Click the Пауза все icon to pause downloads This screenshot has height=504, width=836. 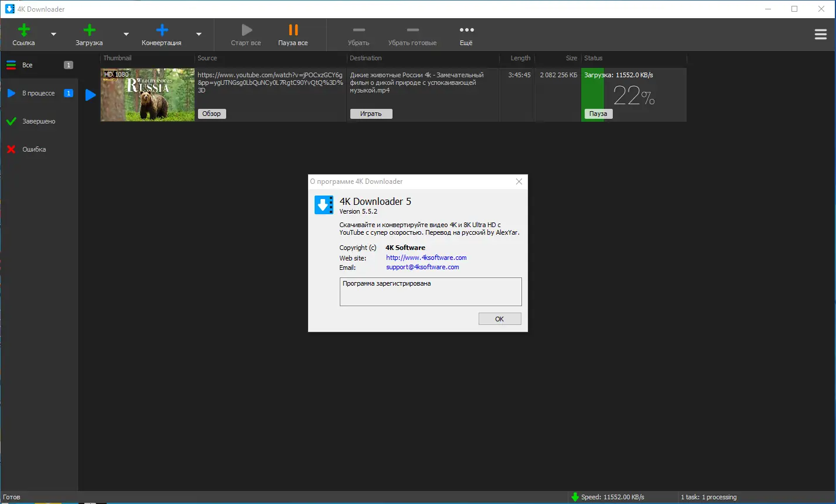(x=292, y=29)
